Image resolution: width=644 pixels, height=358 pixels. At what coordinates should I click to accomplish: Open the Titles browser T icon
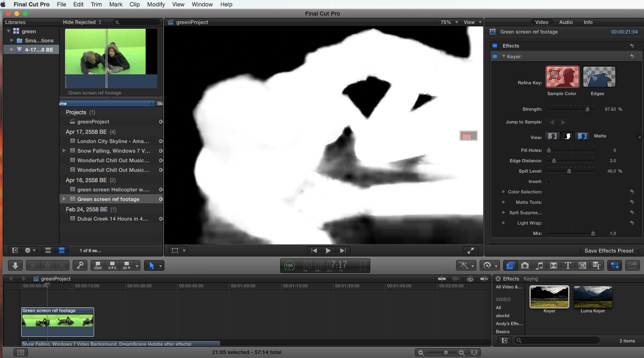point(568,266)
